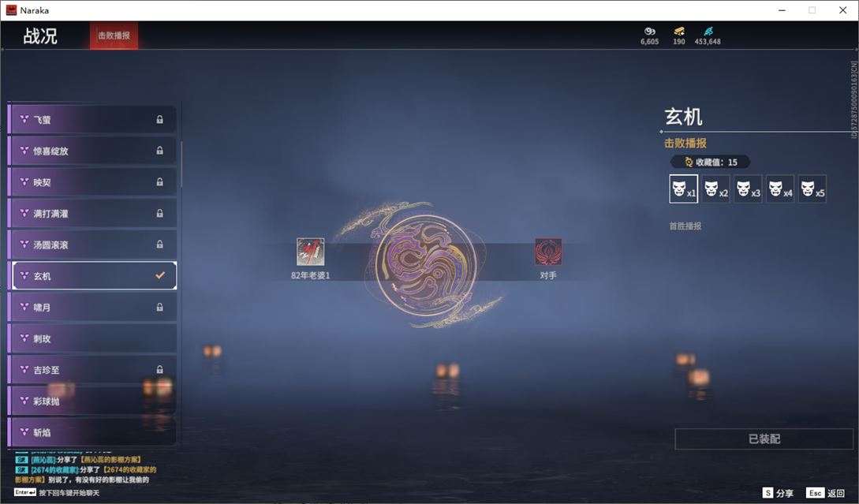The image size is (859, 504).
Task: Click the lock icon on 汤圆滚滚 row
Action: click(x=159, y=245)
